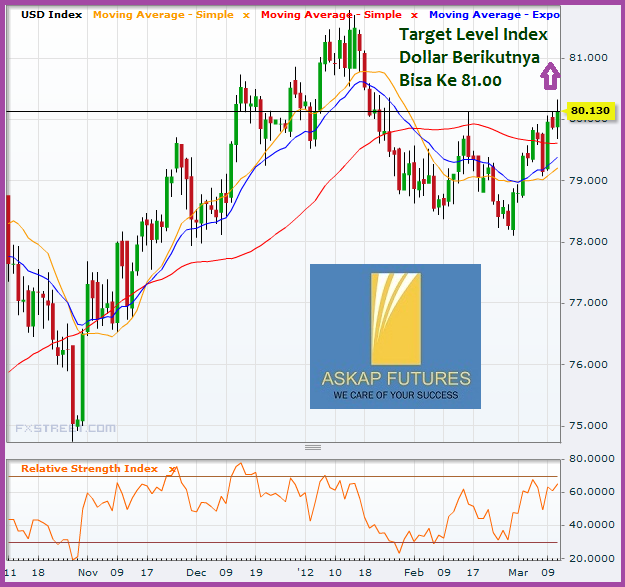Remove the red Moving Average Simple indicator
The height and width of the screenshot is (587, 625).
pyautogui.click(x=414, y=15)
